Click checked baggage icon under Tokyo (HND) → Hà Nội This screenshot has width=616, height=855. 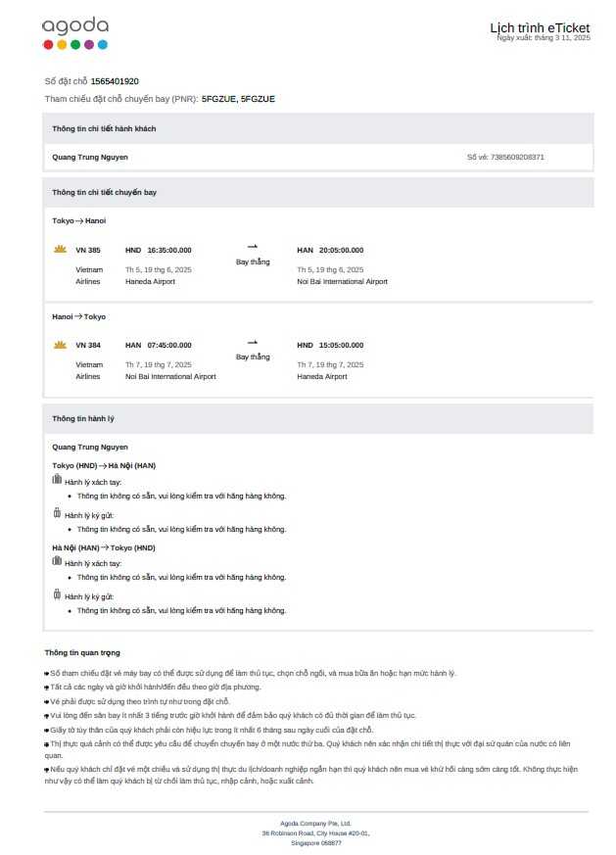click(x=57, y=512)
